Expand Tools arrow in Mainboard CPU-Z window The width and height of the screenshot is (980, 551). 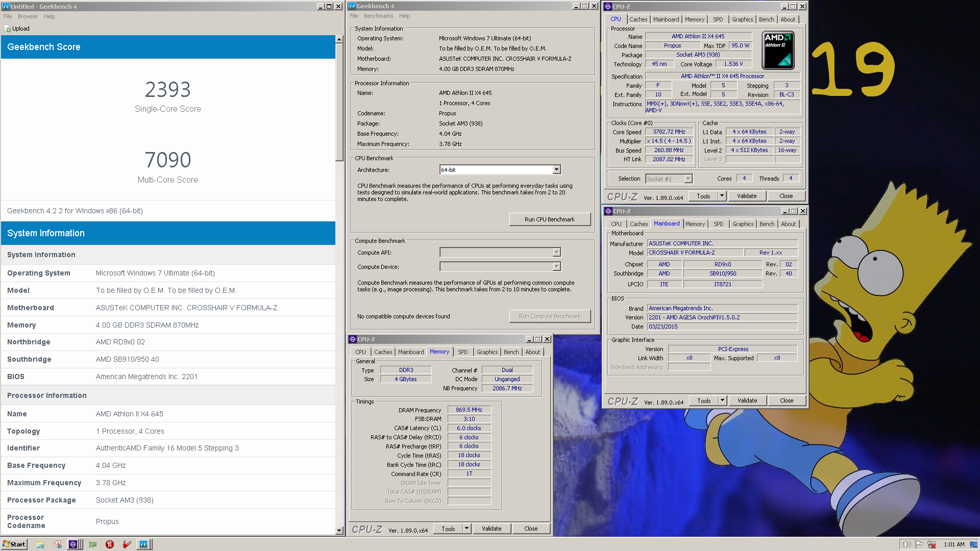click(x=722, y=400)
